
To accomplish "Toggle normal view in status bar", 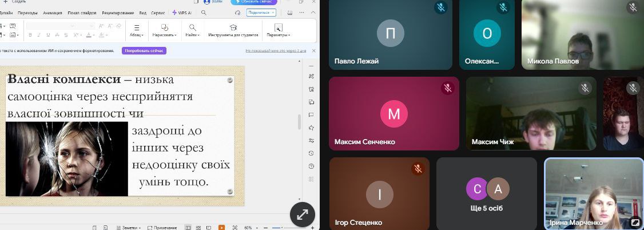I will (x=188, y=227).
